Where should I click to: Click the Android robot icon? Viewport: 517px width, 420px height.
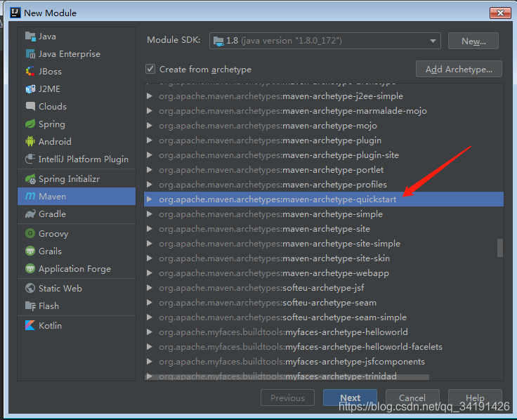click(30, 141)
